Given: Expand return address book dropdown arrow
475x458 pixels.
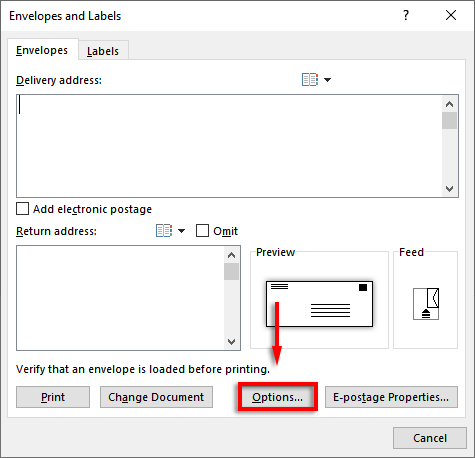Looking at the screenshot, I should tap(181, 231).
